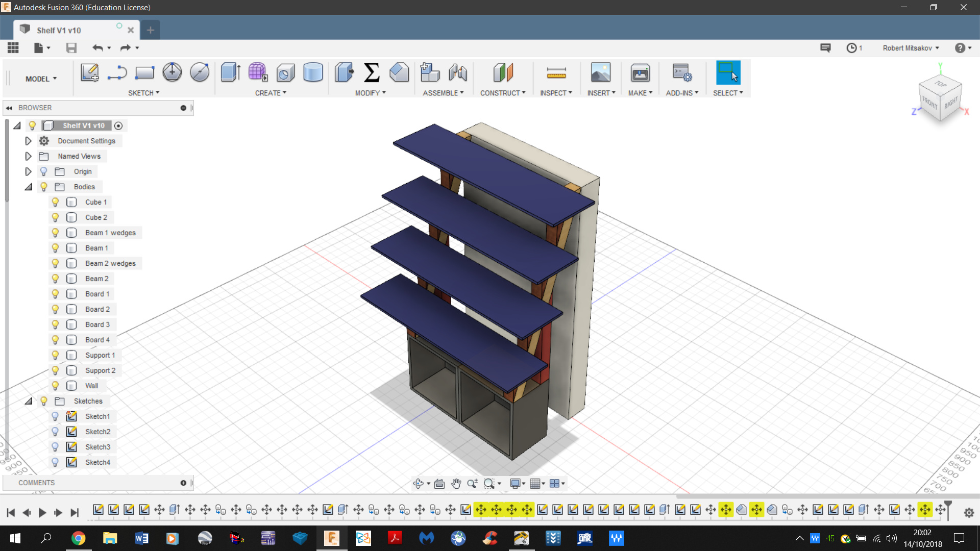Select Board 1 in the browser
The image size is (980, 551).
(97, 294)
